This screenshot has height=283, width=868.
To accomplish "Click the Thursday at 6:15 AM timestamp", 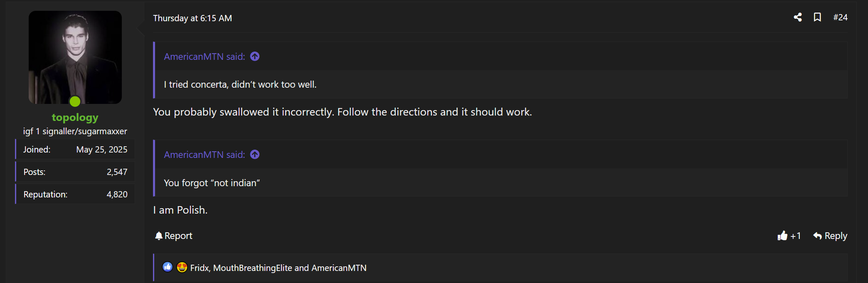I will tap(192, 18).
